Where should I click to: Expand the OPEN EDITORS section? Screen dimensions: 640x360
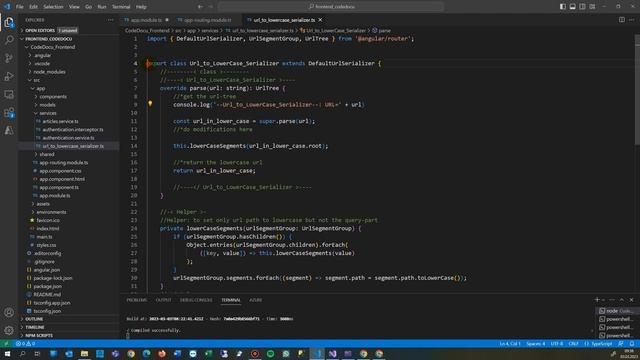(x=69, y=30)
